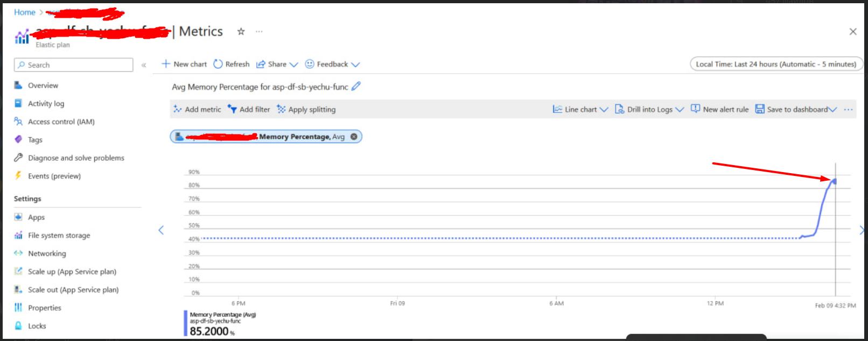
Task: Collapse the sidebar with the double chevron
Action: tap(144, 65)
